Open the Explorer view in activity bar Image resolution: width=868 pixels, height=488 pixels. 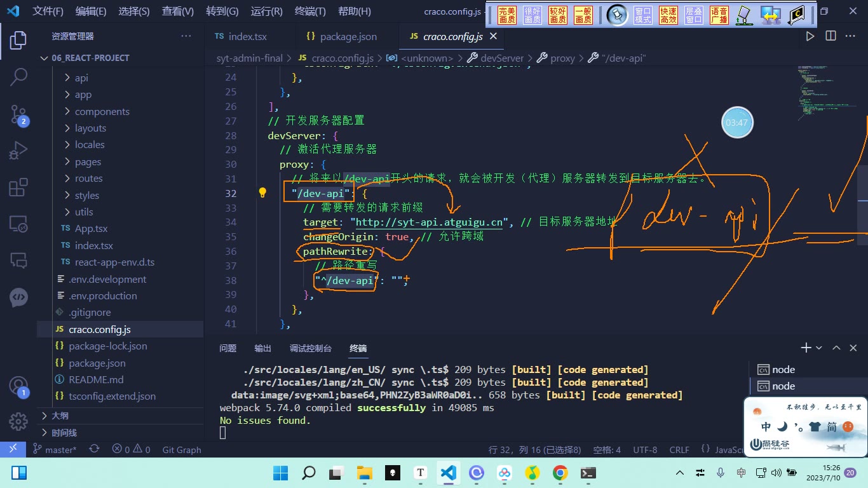[x=18, y=41]
